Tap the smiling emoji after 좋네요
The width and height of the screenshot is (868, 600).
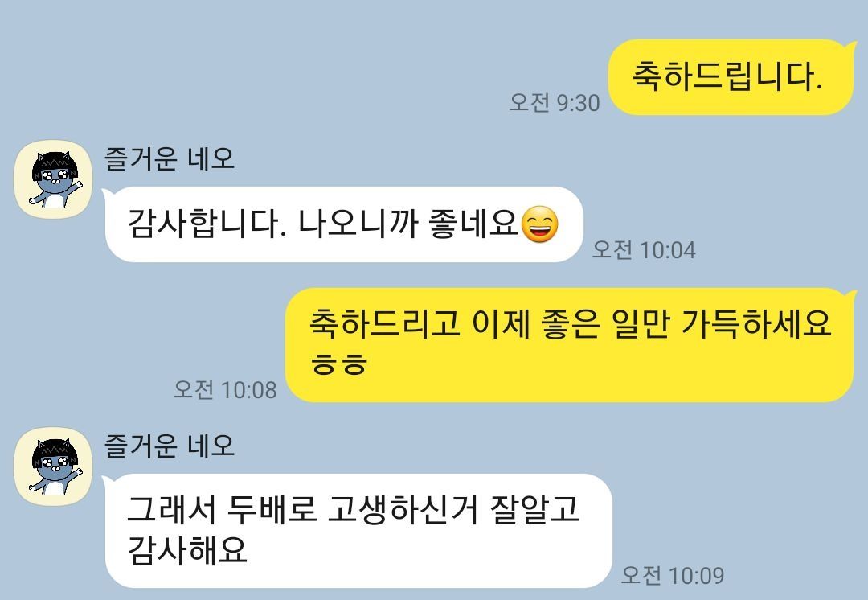click(x=540, y=224)
